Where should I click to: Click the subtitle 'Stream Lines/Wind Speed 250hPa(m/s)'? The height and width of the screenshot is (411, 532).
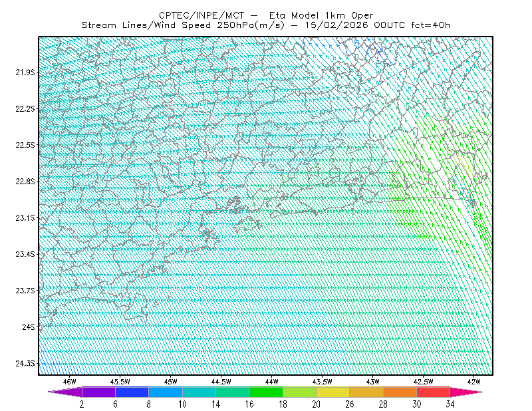click(x=183, y=25)
